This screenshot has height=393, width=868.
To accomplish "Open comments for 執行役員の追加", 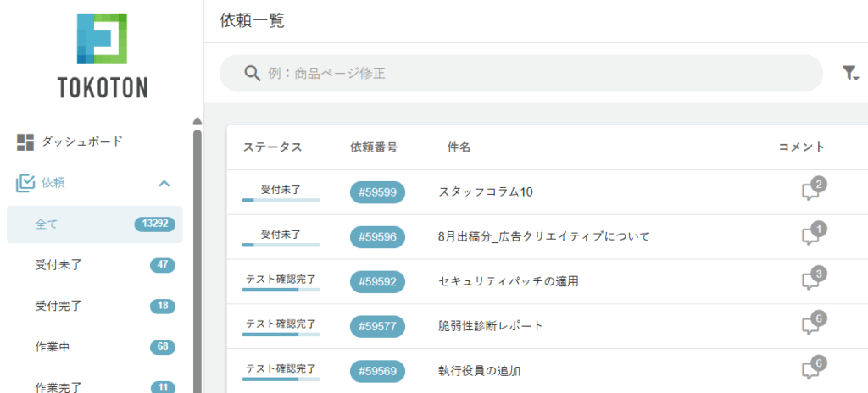I will click(811, 370).
